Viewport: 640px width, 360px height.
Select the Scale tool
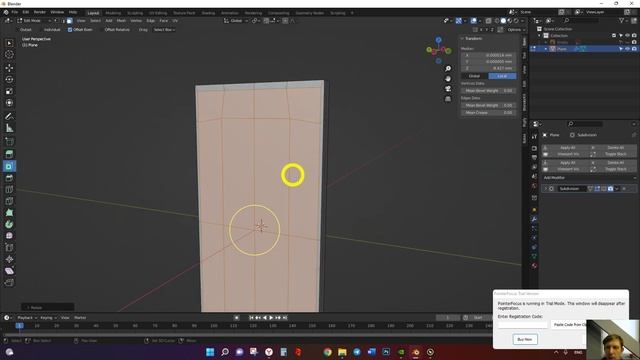pyautogui.click(x=9, y=91)
